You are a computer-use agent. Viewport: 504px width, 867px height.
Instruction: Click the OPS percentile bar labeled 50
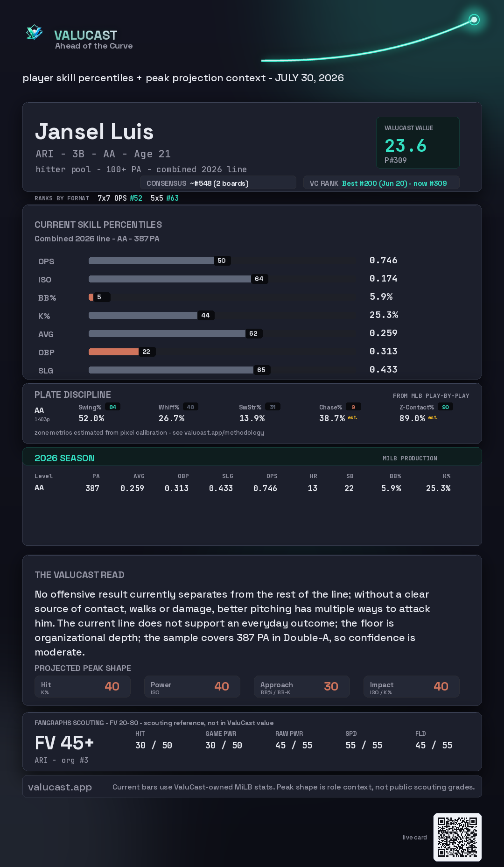click(160, 261)
